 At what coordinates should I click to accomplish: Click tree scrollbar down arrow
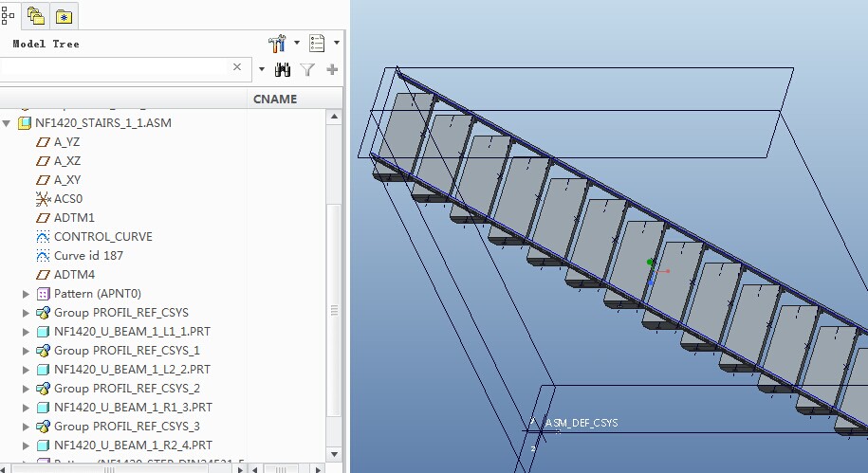(334, 454)
